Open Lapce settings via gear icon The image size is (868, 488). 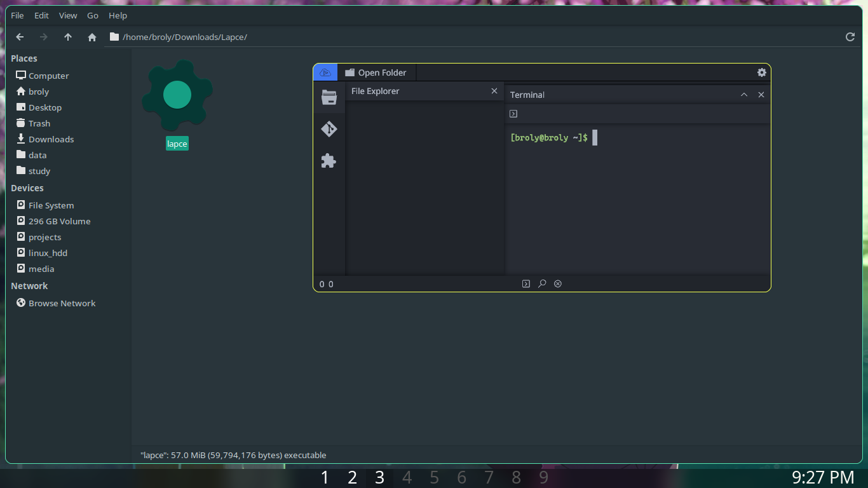point(761,72)
